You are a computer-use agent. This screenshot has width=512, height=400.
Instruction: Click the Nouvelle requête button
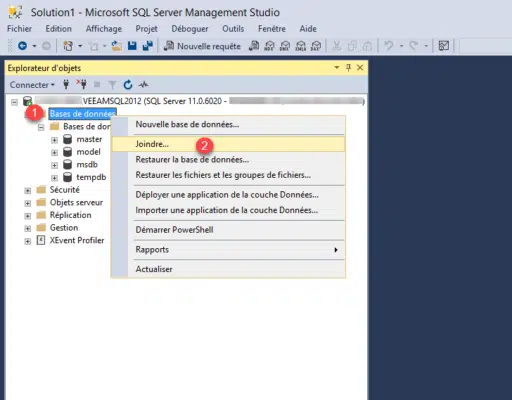(203, 46)
